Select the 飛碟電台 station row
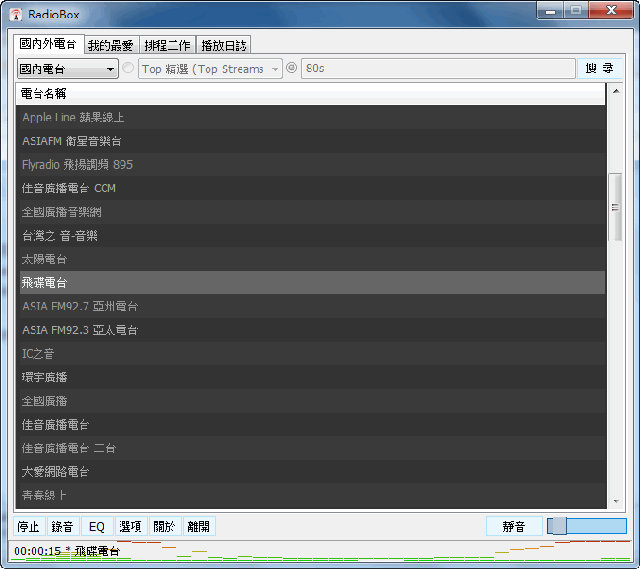Screen dimensions: 640x569 pos(312,283)
